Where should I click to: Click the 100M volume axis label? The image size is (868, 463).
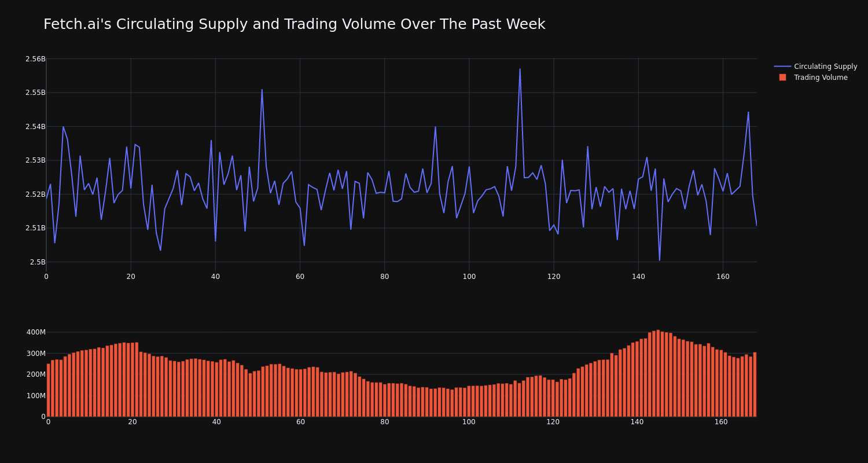[x=35, y=396]
